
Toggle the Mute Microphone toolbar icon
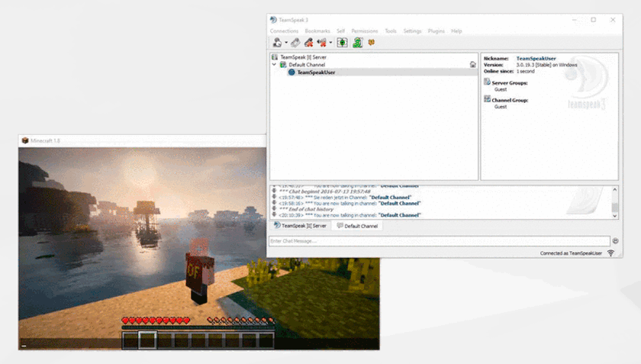pyautogui.click(x=308, y=42)
